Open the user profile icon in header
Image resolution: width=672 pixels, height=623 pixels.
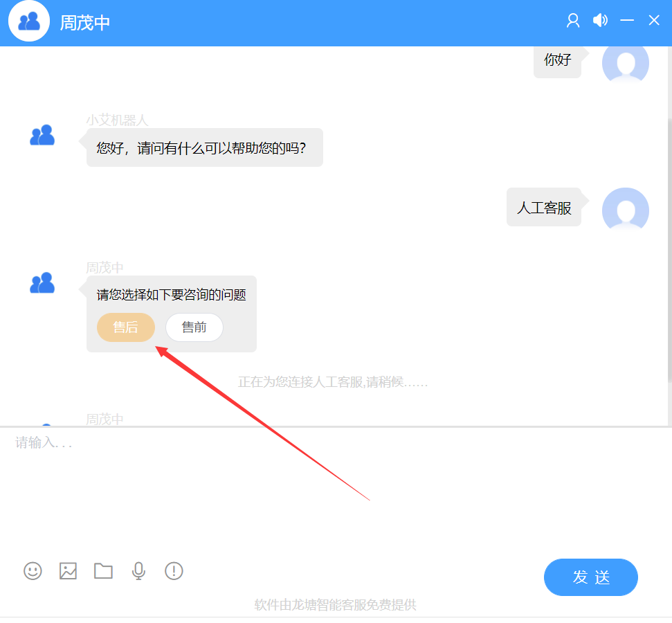(x=573, y=20)
